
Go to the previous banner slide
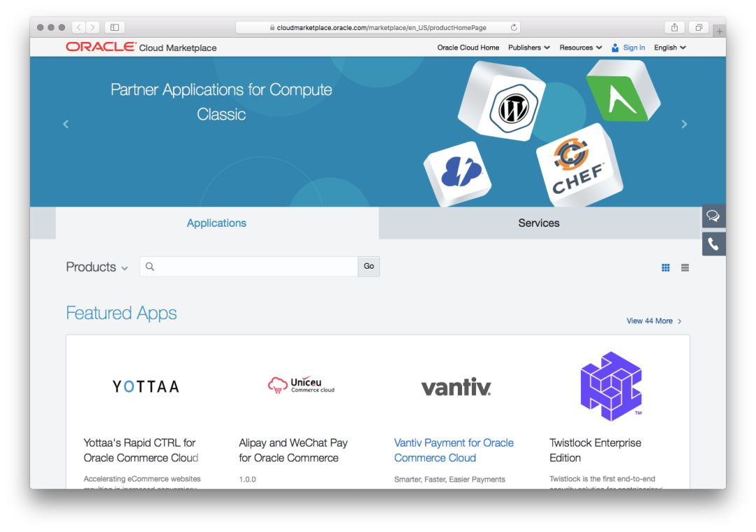[66, 125]
